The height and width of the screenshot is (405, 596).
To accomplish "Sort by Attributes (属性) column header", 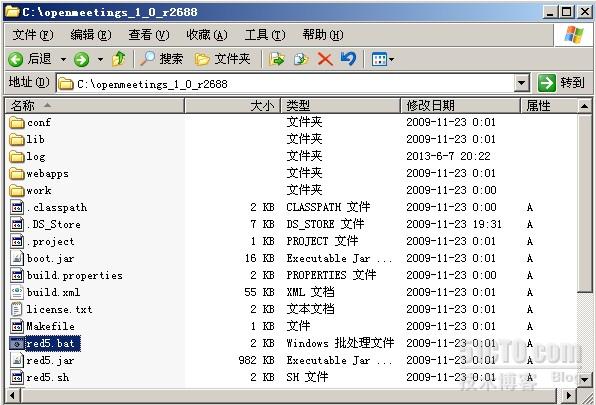I will 548,106.
